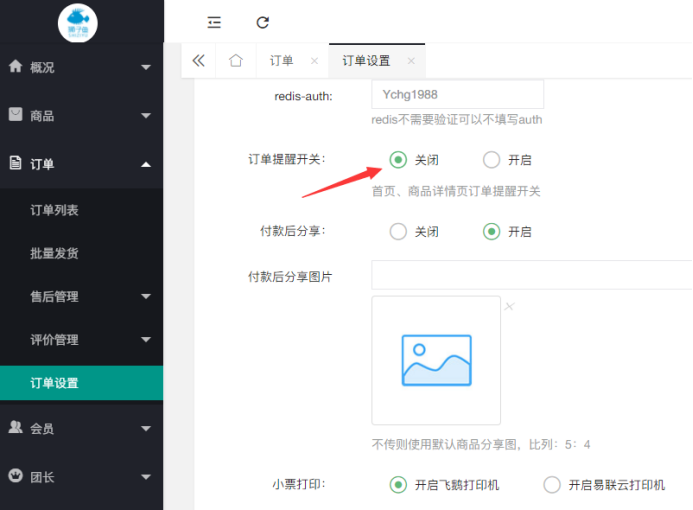
Task: Collapse the 订单 sidebar menu
Action: tap(80, 163)
